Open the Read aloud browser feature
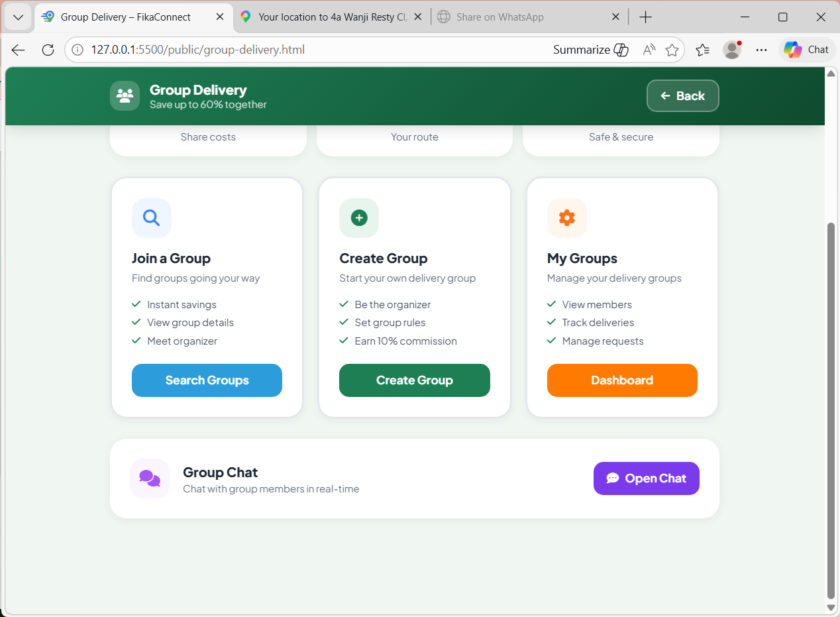The width and height of the screenshot is (840, 617). coord(649,50)
